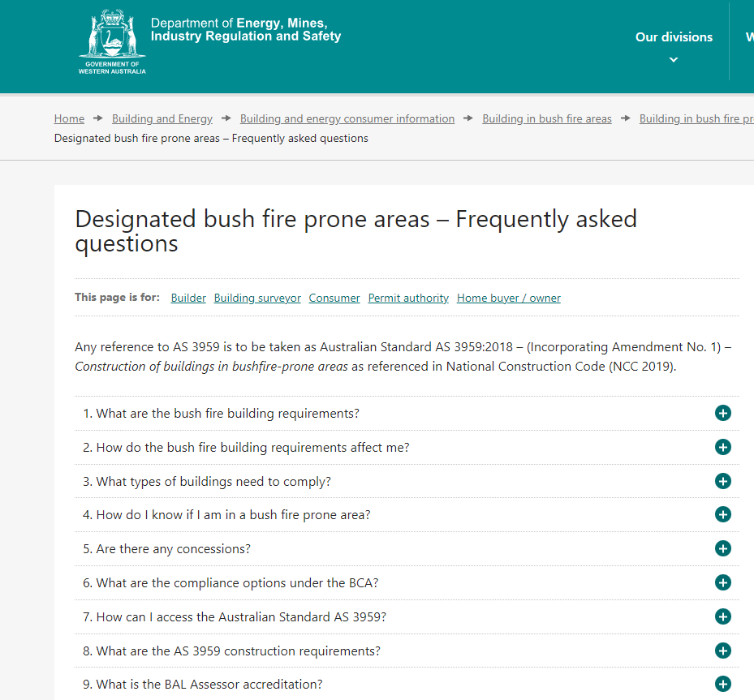Open the Our divisions dropdown menu
Viewport: 754px width, 700px height.
tap(674, 46)
